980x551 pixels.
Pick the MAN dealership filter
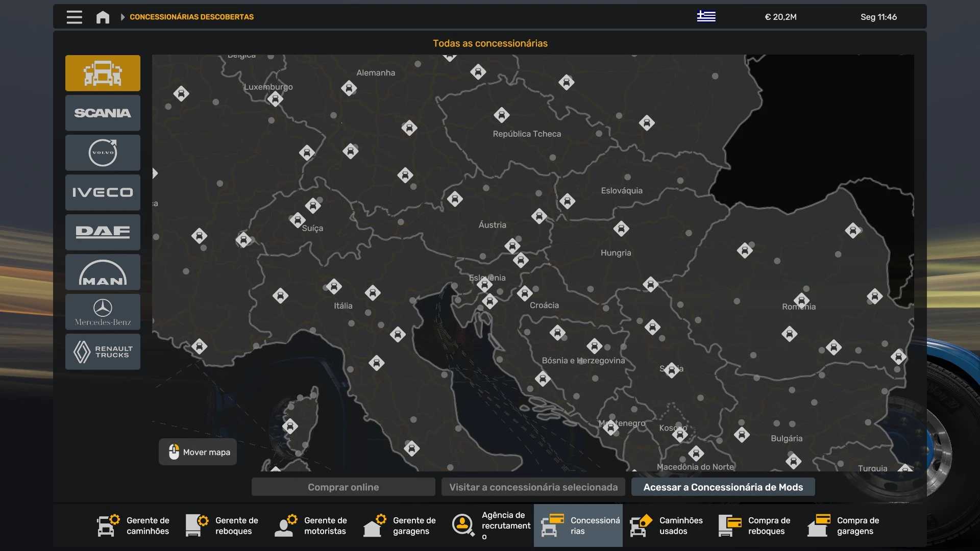point(103,272)
